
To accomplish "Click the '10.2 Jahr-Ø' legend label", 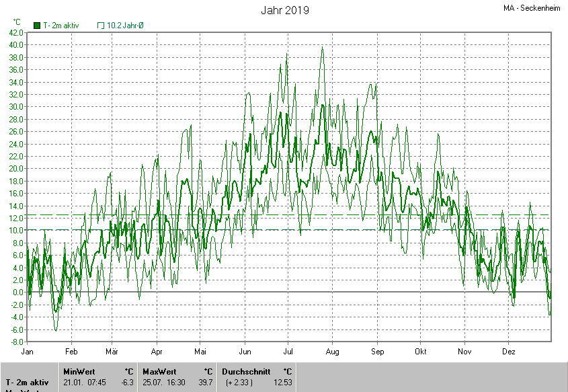I will tap(126, 26).
